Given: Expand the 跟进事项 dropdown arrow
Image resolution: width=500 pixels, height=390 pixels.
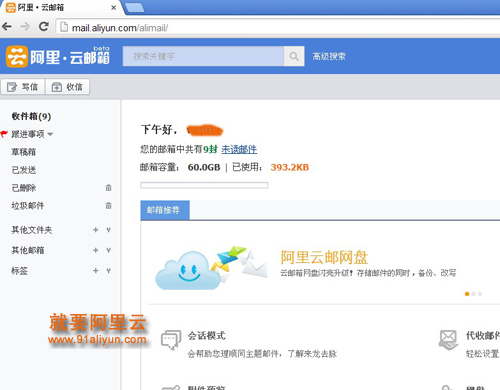Looking at the screenshot, I should click(x=50, y=134).
